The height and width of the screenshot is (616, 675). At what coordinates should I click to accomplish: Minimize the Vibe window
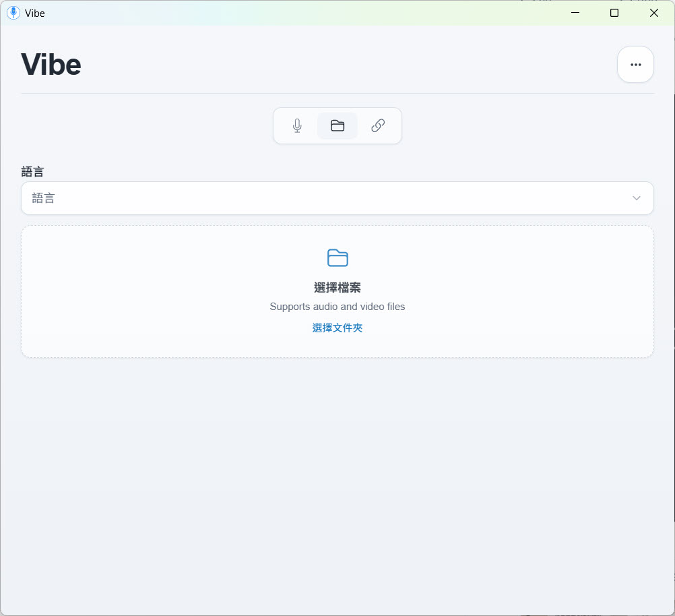click(x=575, y=13)
